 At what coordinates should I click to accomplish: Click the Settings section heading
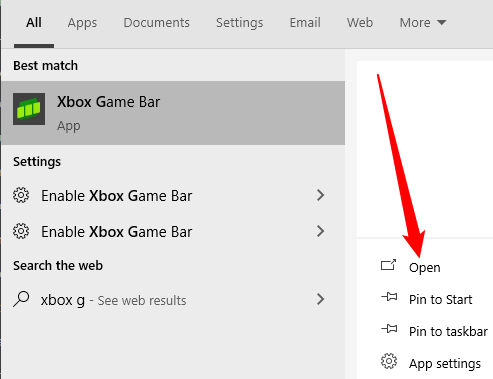click(37, 162)
